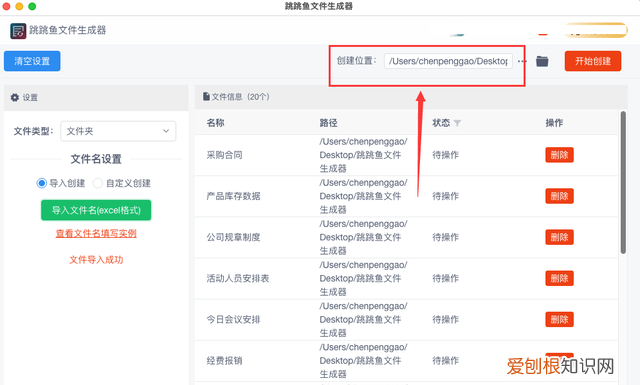640x385 pixels.
Task: Click the gear icon in the 设置 panel header
Action: point(15,97)
